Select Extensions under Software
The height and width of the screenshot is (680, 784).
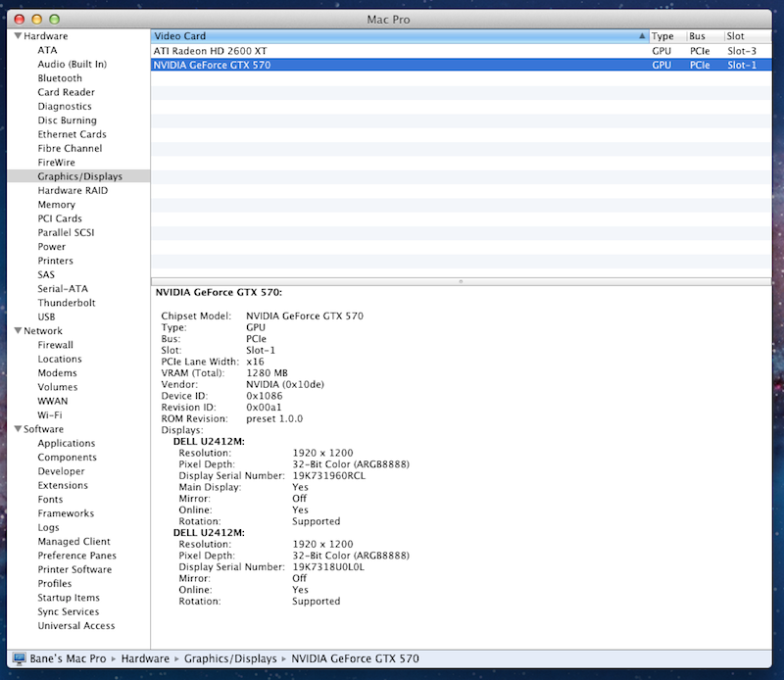point(63,484)
